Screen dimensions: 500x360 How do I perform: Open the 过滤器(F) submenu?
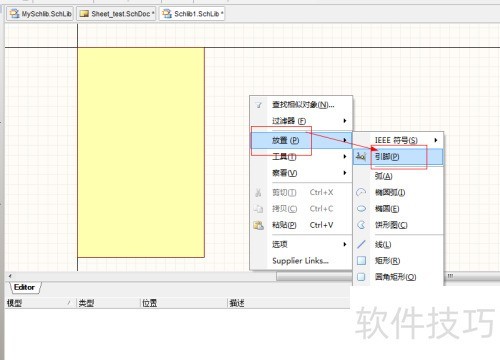pyautogui.click(x=301, y=121)
